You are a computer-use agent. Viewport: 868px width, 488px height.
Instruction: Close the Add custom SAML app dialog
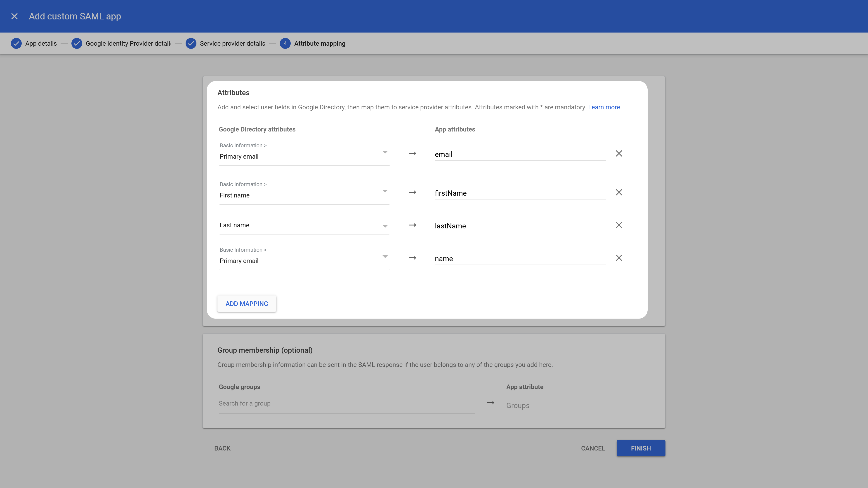14,16
